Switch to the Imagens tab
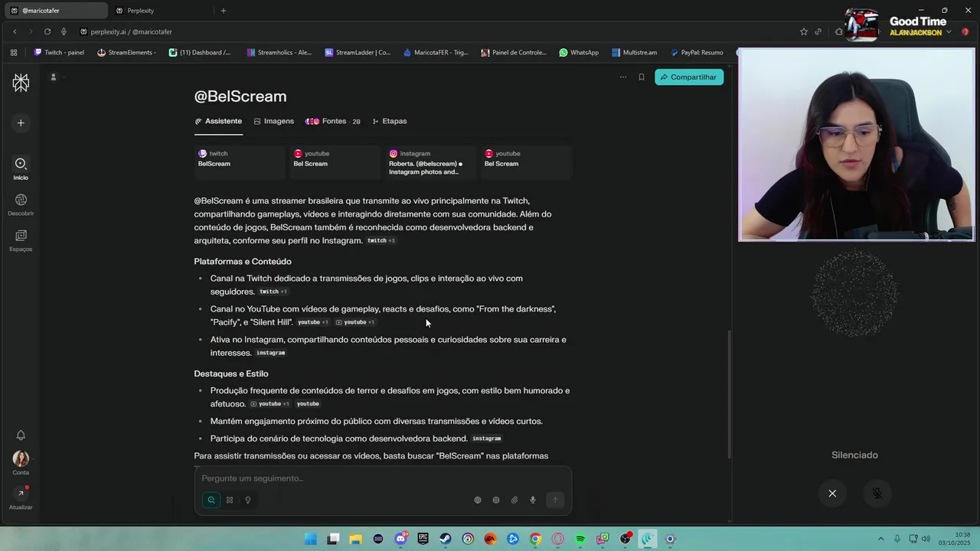 [x=274, y=121]
